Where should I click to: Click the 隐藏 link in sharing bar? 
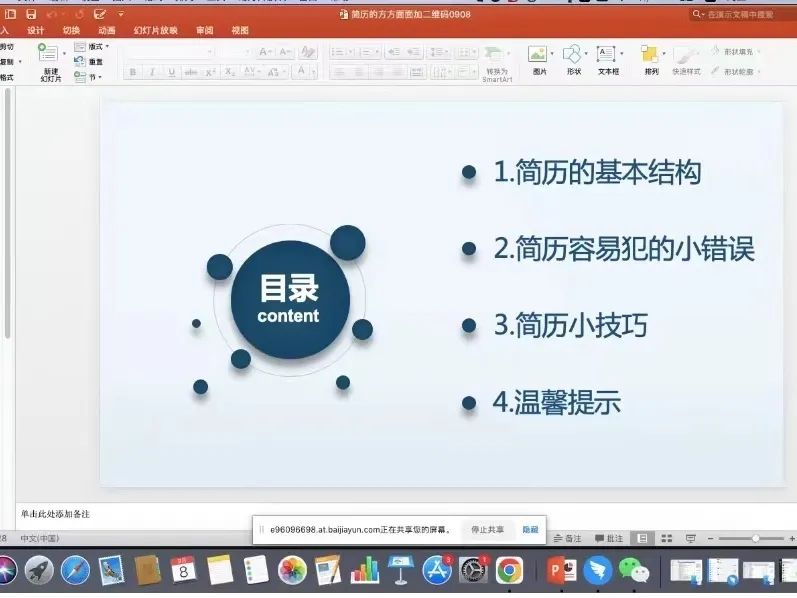[x=530, y=529]
